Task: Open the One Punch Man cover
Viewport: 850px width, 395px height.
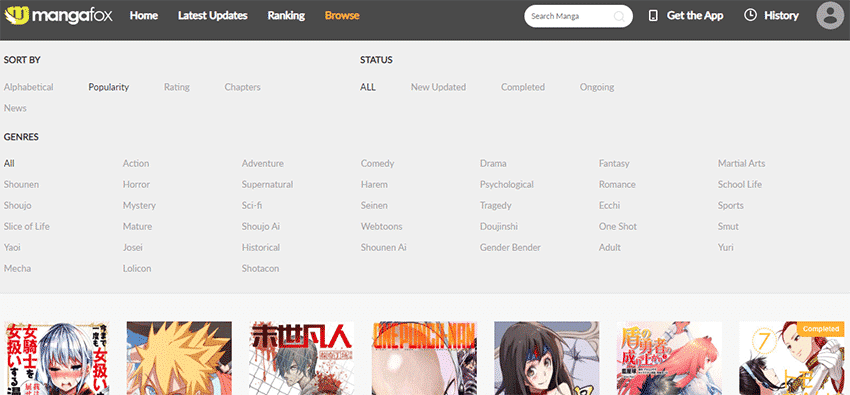Action: [x=424, y=358]
